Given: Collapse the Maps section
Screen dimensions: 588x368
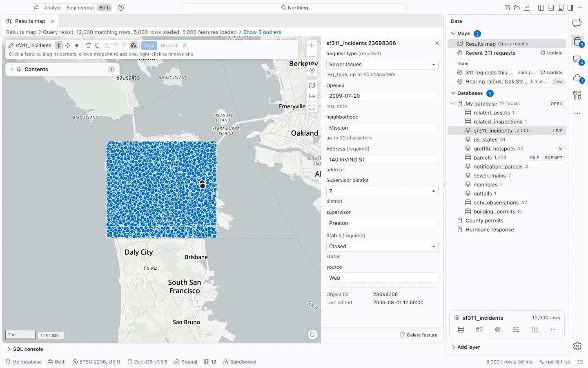Looking at the screenshot, I should pos(453,34).
